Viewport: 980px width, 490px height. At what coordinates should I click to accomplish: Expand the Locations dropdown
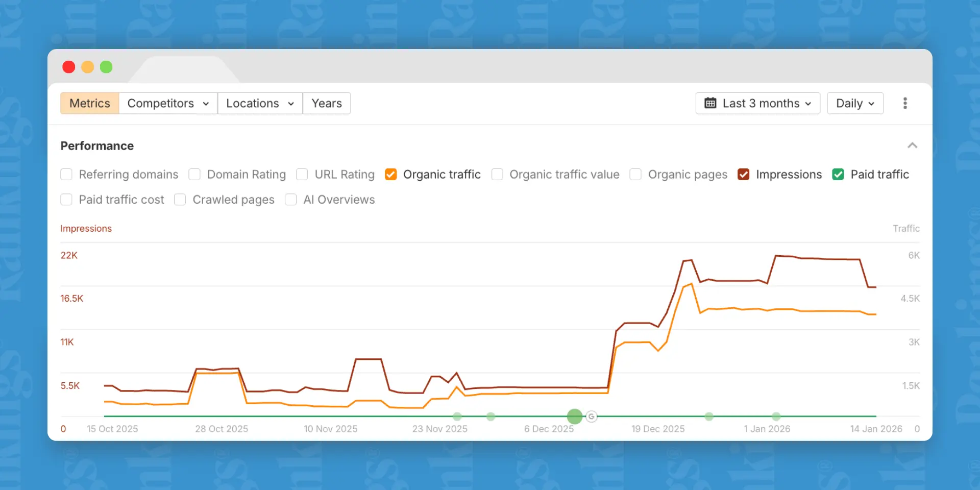click(260, 103)
